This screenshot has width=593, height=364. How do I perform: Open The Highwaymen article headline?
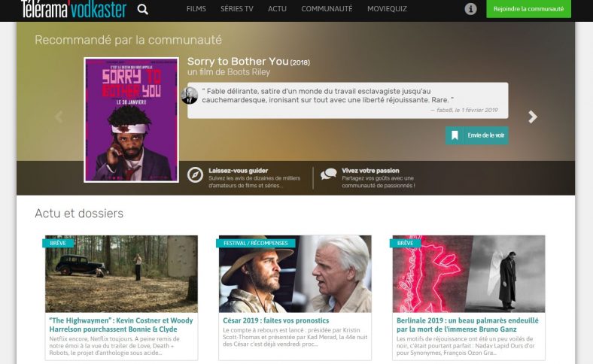(121, 325)
